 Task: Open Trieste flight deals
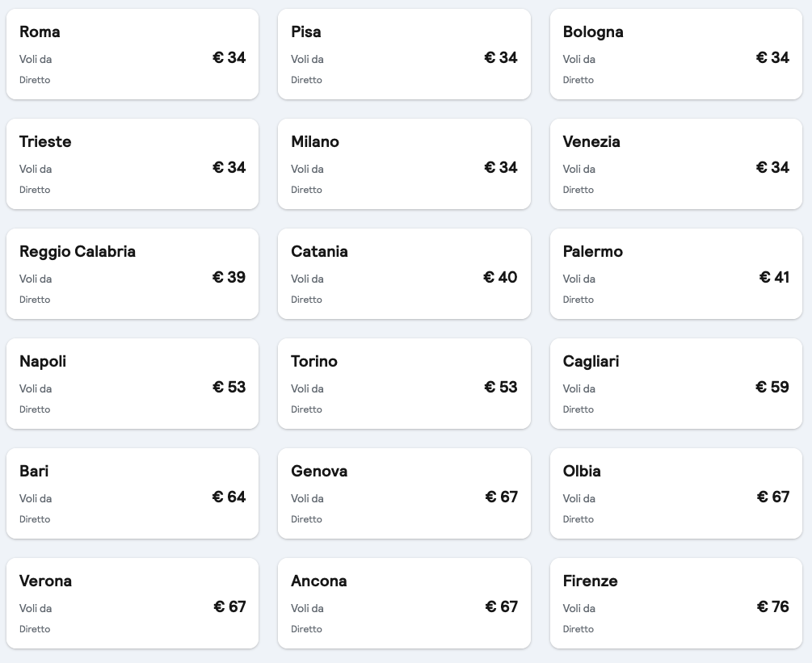point(133,164)
